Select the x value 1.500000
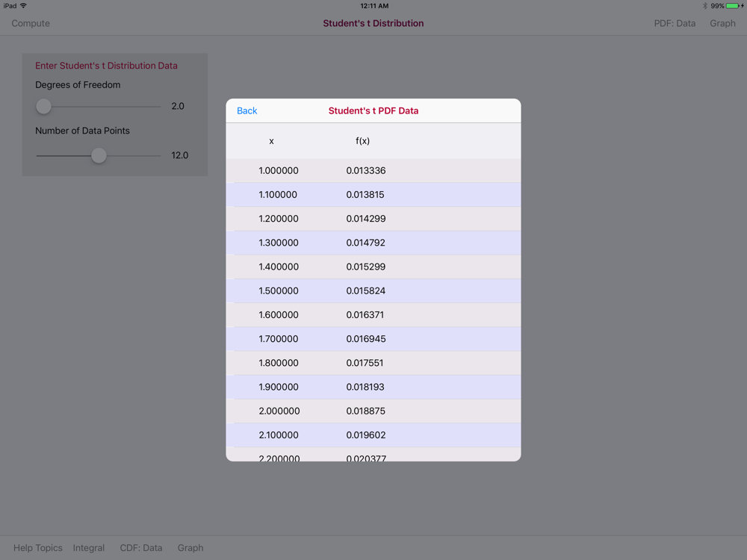Viewport: 747px width, 560px height. (279, 291)
